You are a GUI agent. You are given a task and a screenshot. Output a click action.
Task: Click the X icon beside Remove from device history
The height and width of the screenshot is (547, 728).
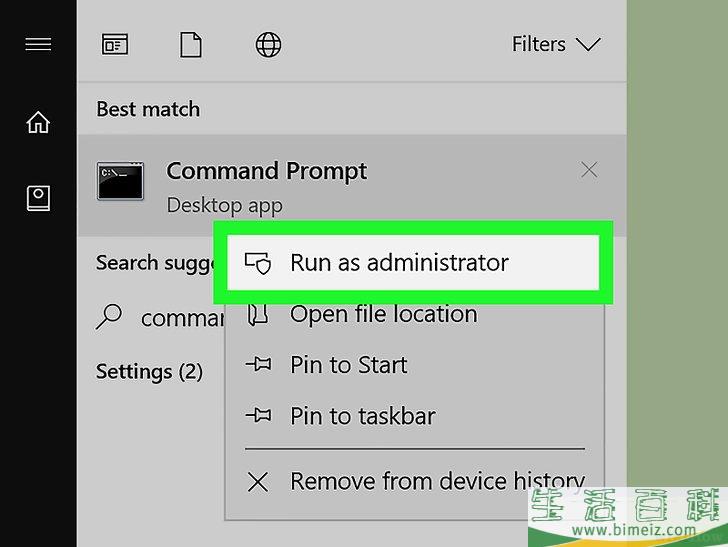(x=258, y=482)
